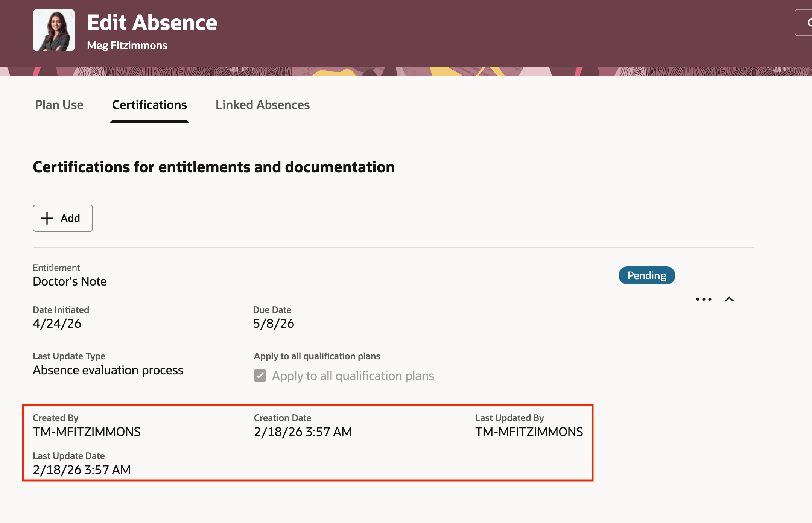Collapse the Doctor's Note certification details
The image size is (812, 523).
tap(729, 299)
